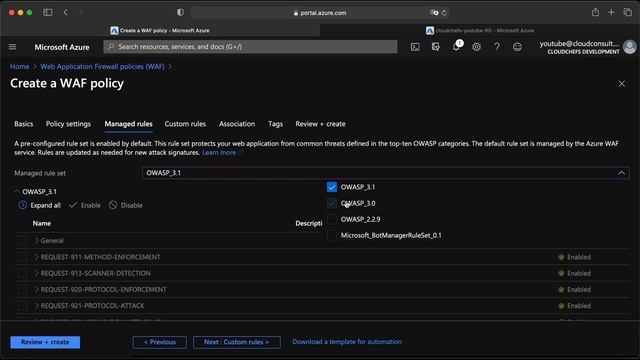Switch to the Policy settings tab

coord(68,124)
